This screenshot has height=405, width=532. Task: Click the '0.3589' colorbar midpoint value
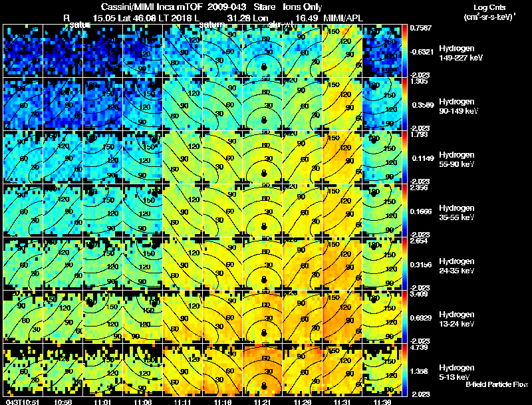click(423, 105)
